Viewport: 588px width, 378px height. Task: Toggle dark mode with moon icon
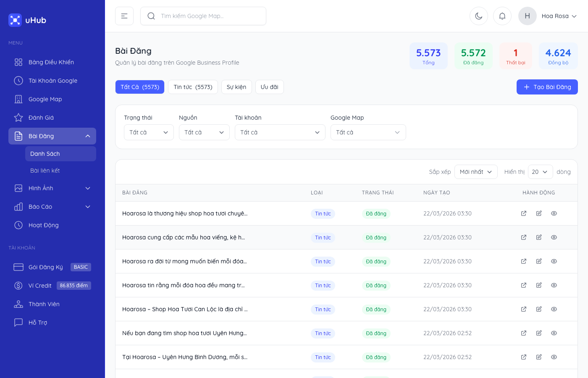point(478,16)
